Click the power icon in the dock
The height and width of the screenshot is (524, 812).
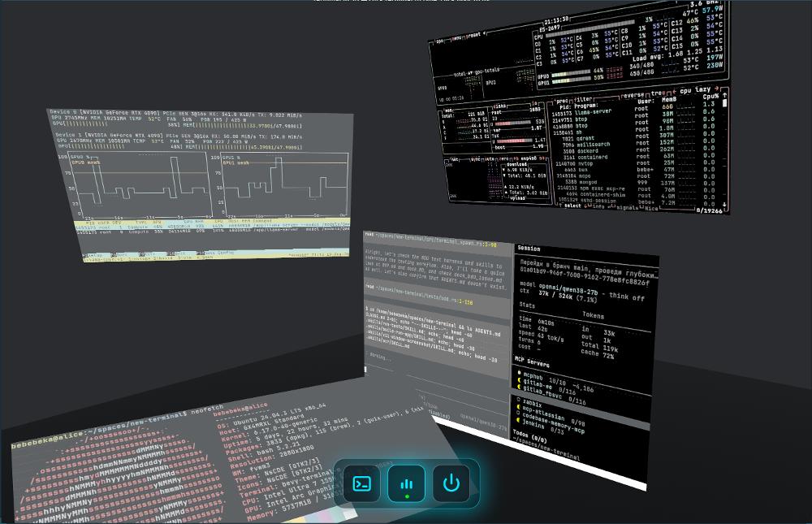(451, 483)
